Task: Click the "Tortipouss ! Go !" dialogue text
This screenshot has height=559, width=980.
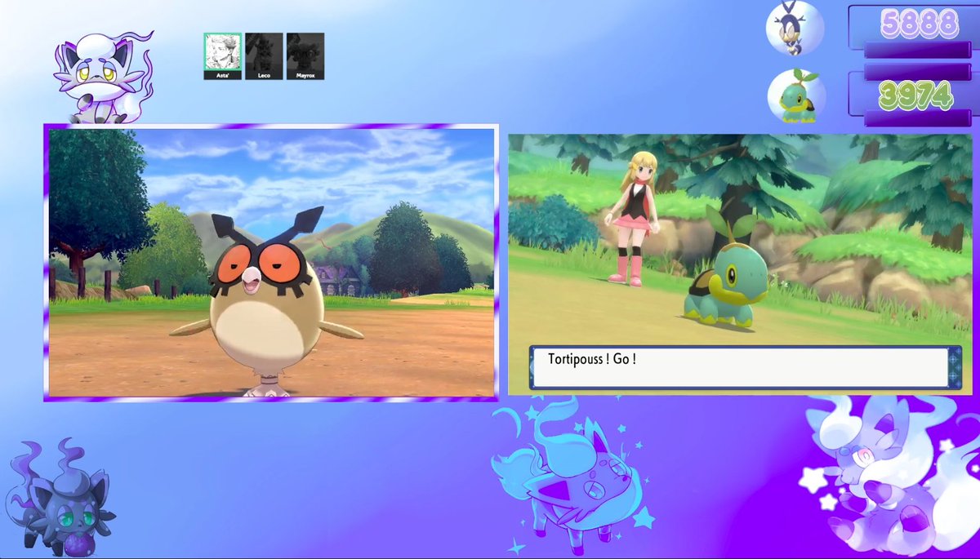Action: click(592, 358)
